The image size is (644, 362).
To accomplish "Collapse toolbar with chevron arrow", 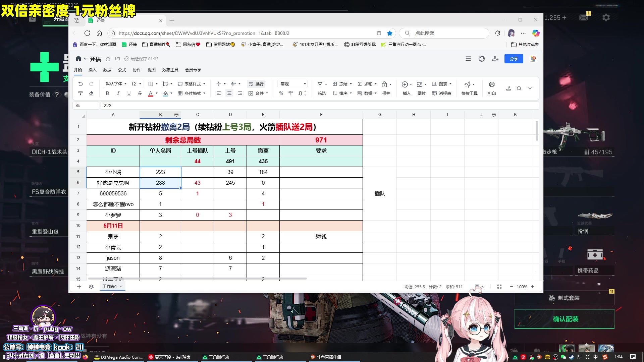I will [x=530, y=88].
